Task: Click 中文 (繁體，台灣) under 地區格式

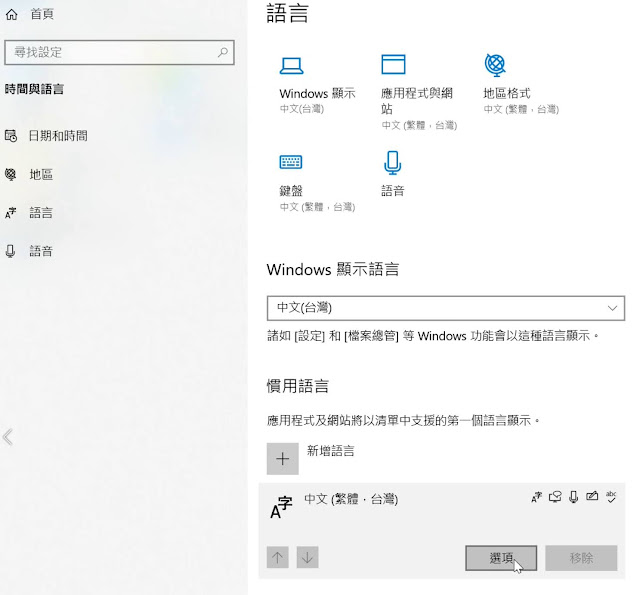Action: [x=521, y=109]
